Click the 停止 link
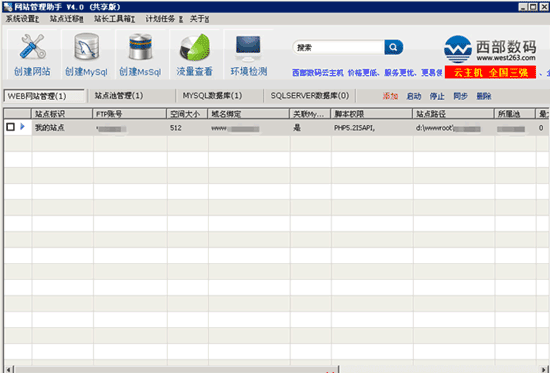The image size is (550, 373). point(437,96)
